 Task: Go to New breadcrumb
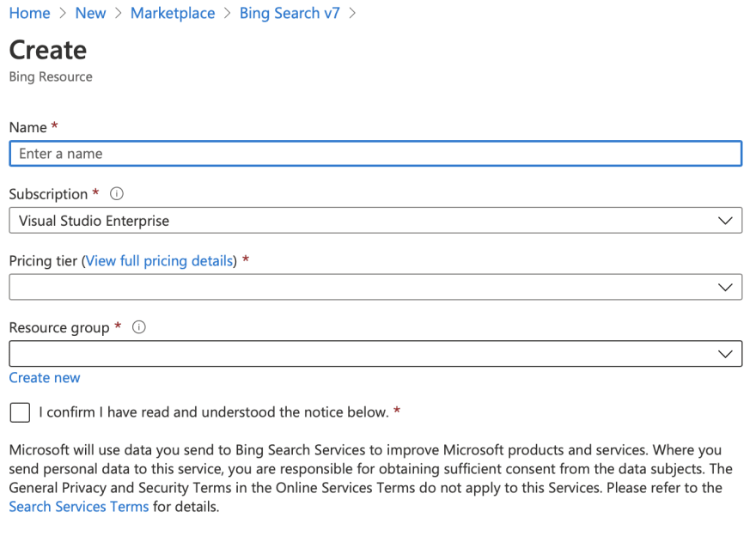(90, 13)
